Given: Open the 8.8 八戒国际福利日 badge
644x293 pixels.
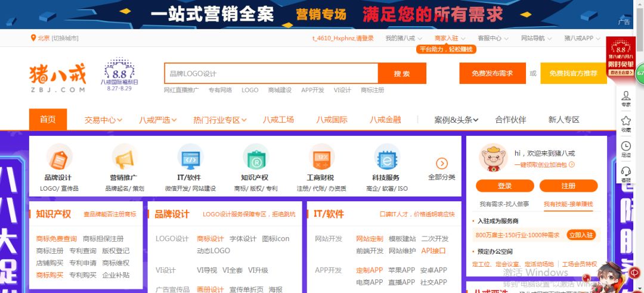Looking at the screenshot, I should (119, 74).
